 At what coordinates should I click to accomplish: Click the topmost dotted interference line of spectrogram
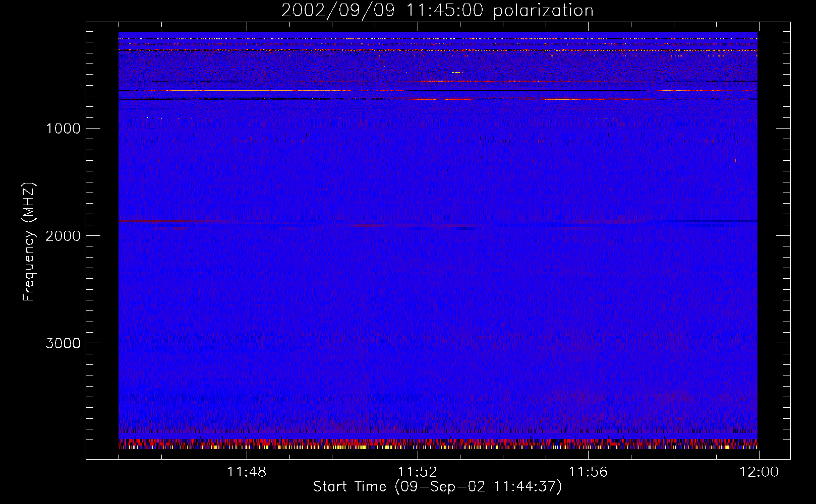click(438, 39)
